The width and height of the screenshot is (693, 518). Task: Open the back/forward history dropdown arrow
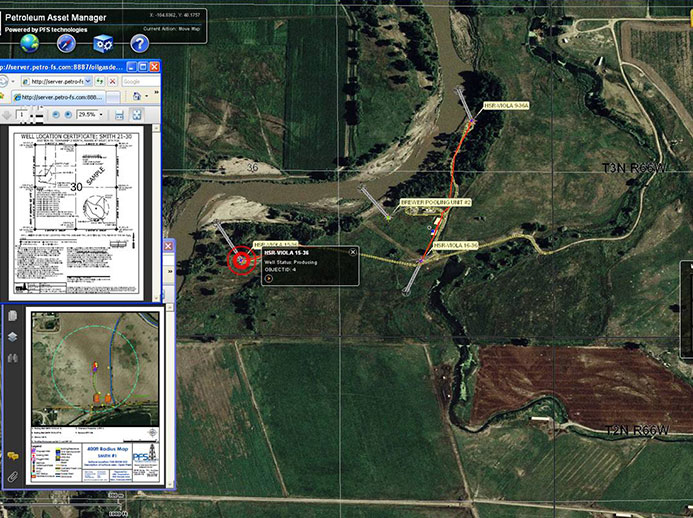click(13, 81)
